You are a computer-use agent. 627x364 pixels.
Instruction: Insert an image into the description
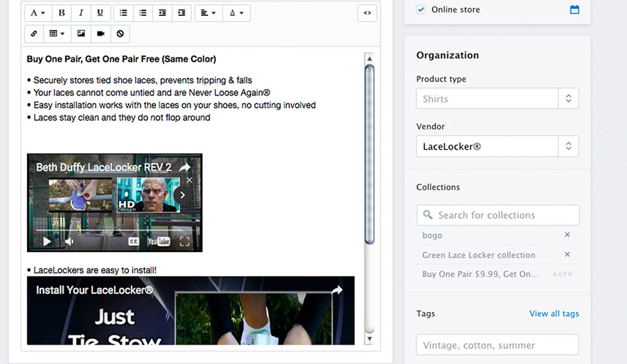pos(81,33)
